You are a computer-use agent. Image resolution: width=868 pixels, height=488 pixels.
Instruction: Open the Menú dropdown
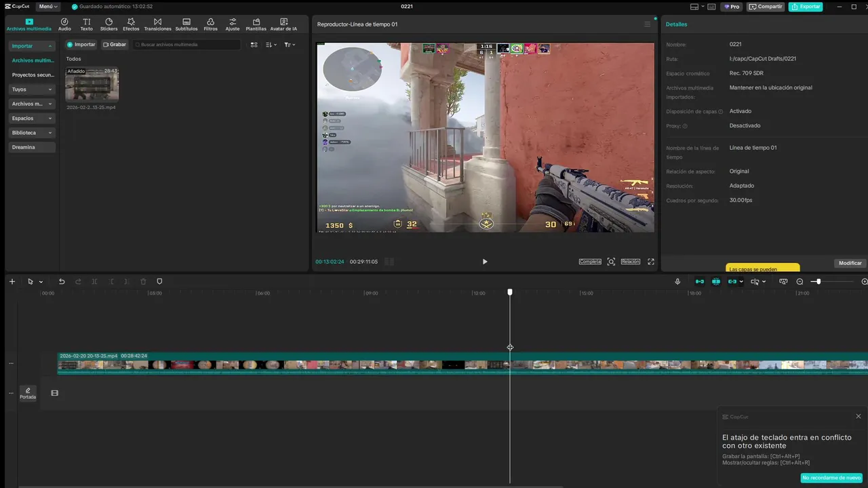[48, 7]
